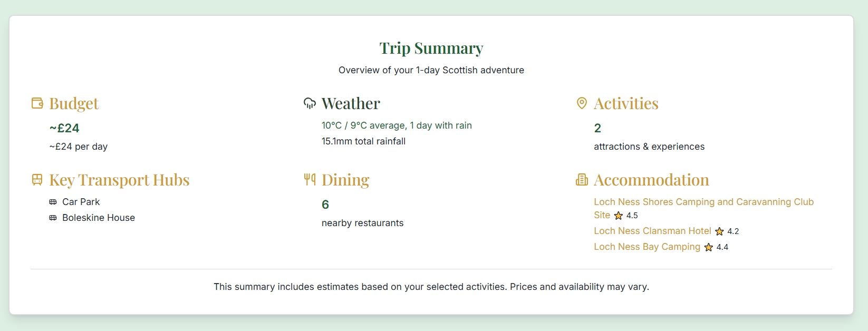Open the Loch Ness Clansman Hotel link
868x331 pixels.
click(652, 231)
